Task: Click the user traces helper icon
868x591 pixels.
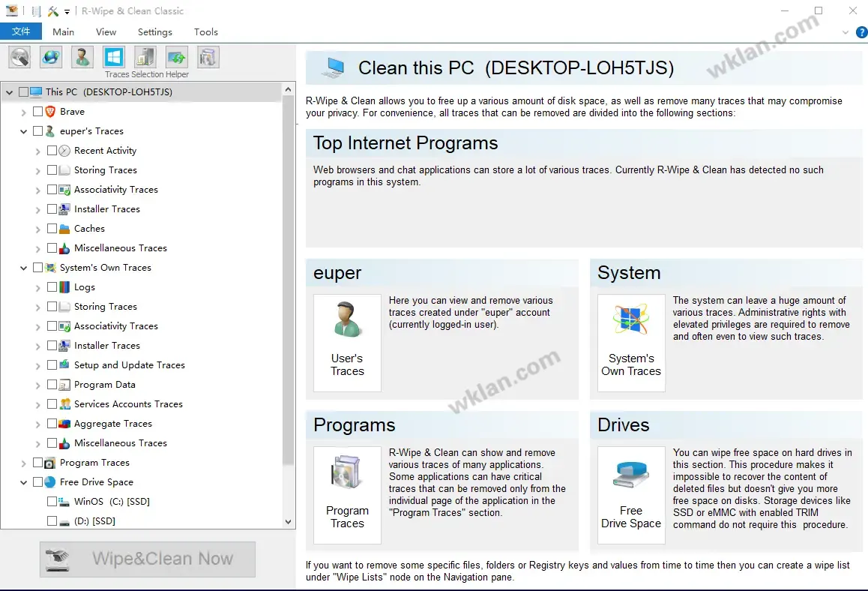Action: (82, 57)
